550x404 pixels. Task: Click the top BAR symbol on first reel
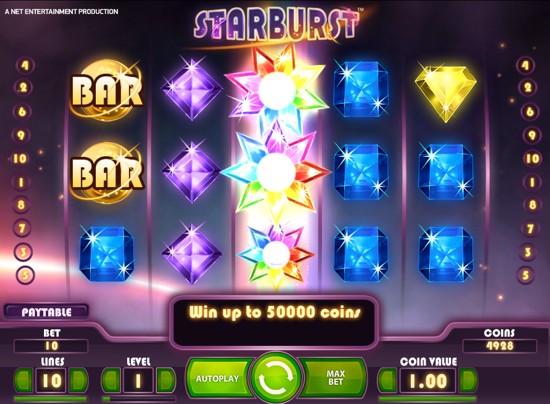(106, 90)
